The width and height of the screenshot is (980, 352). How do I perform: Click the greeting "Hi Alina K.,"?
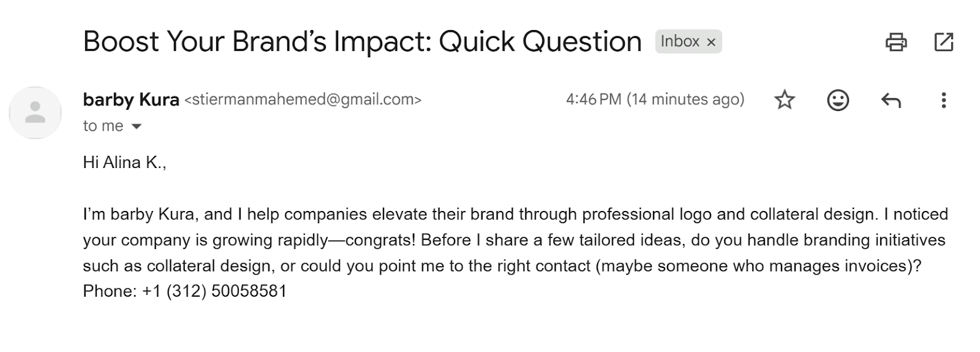(x=124, y=163)
